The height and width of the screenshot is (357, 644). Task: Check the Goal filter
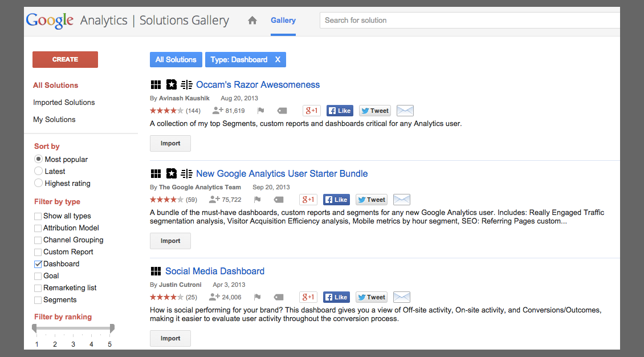pyautogui.click(x=38, y=276)
